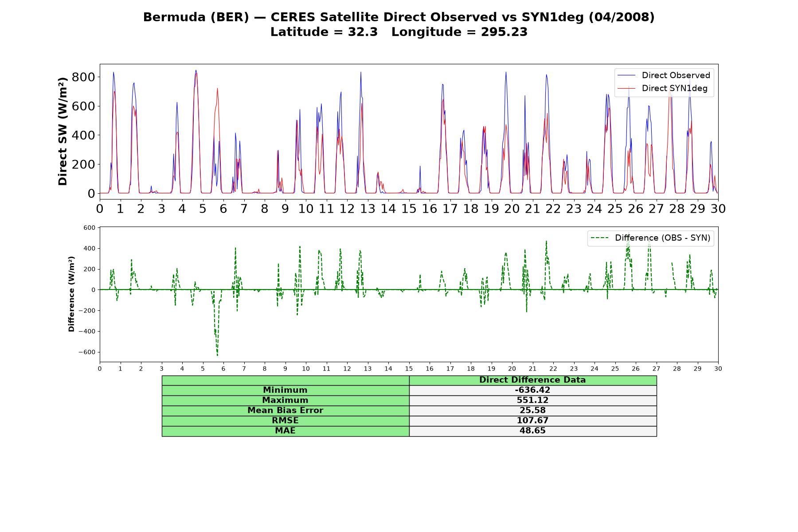Click the Minimum value -636.42 cell

tap(533, 390)
